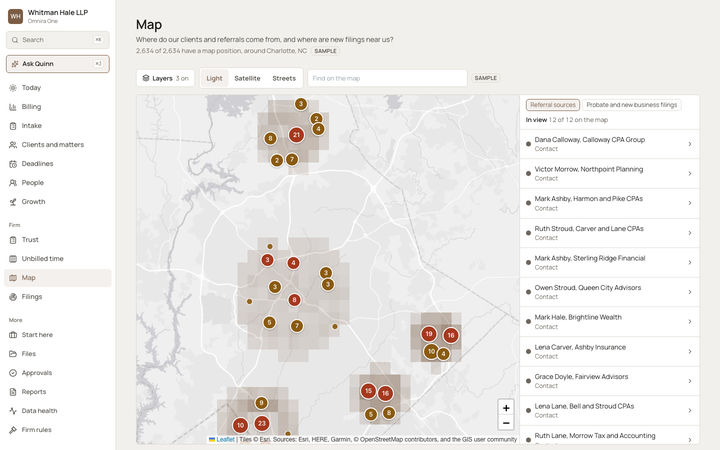Click the Ask Quinn sparkle icon

15,64
